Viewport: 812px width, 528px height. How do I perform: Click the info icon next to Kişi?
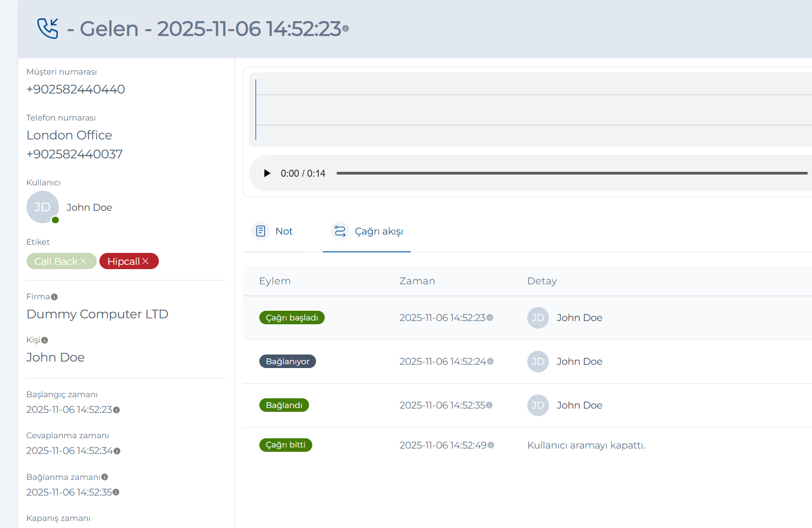pyautogui.click(x=45, y=340)
